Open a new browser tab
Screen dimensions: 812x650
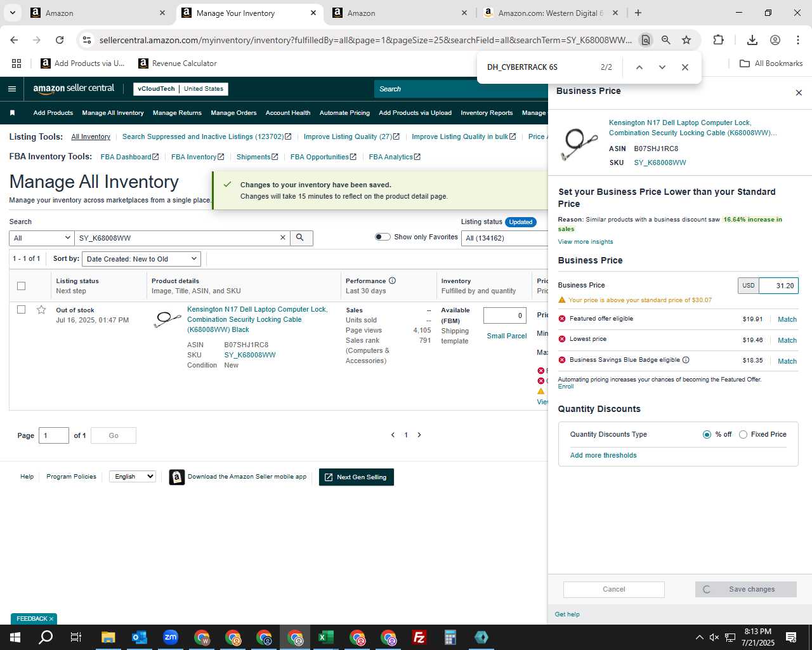click(638, 13)
